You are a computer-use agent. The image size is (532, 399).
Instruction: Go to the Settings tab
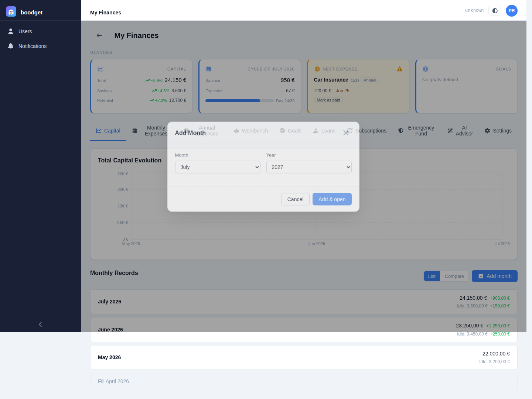click(x=498, y=131)
